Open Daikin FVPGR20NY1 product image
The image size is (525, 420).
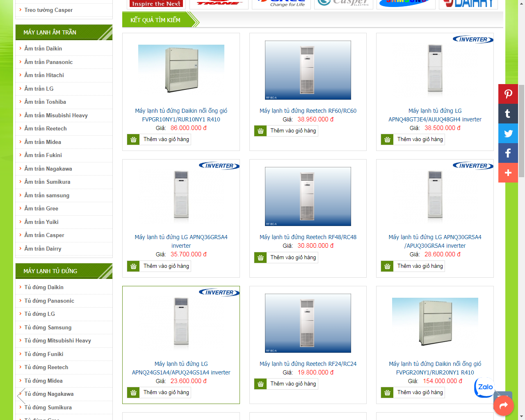[x=435, y=322]
